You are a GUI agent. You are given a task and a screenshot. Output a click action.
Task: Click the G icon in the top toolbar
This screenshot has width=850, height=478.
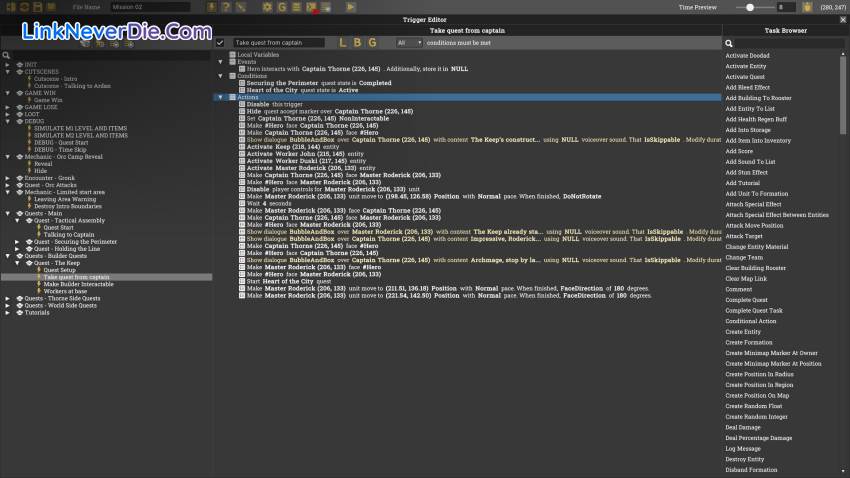(282, 7)
